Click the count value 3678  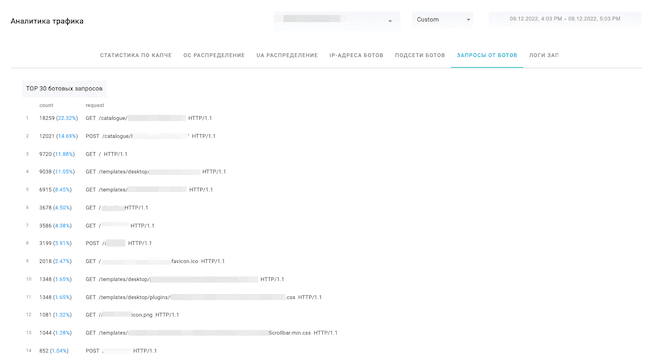pyautogui.click(x=46, y=208)
